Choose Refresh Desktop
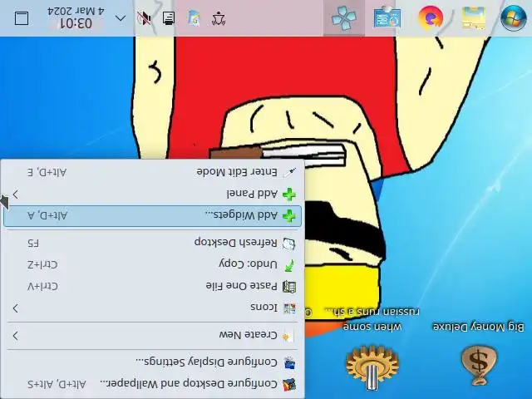This screenshot has height=399, width=532. [152, 243]
